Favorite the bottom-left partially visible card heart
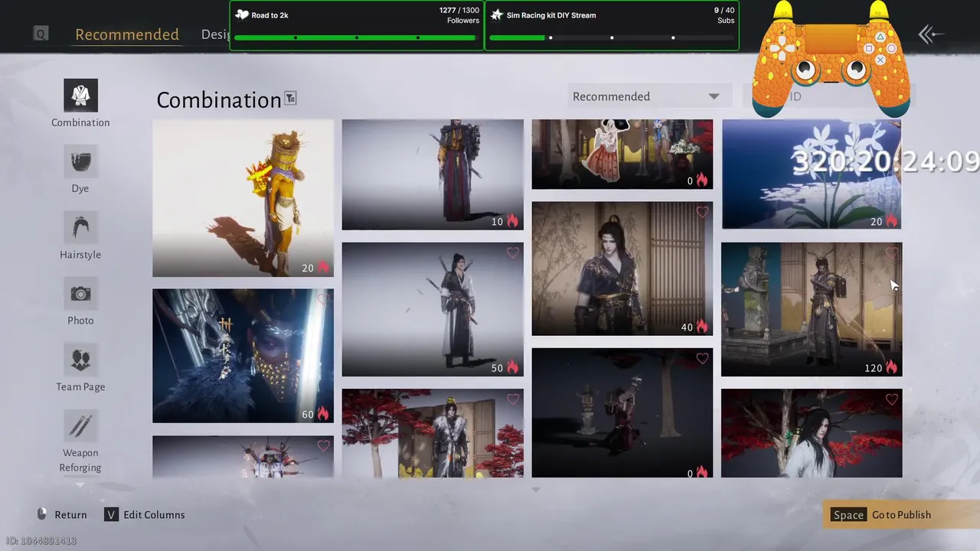 pyautogui.click(x=323, y=446)
